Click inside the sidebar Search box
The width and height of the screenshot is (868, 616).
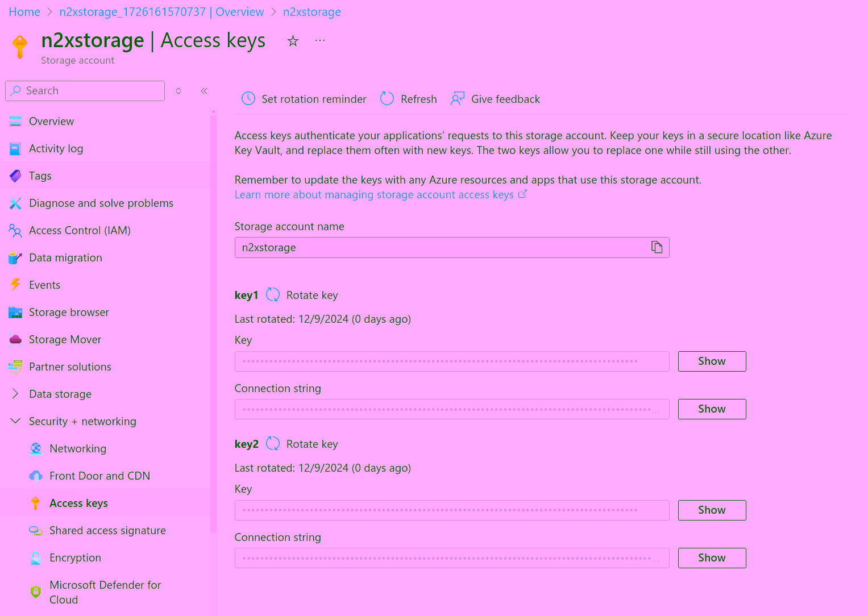[x=84, y=90]
